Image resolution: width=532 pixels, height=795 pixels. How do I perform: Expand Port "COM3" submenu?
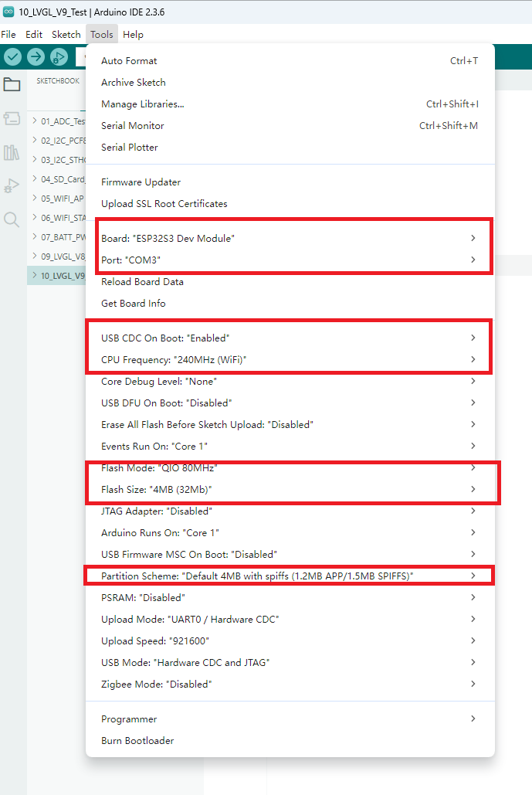(x=290, y=260)
